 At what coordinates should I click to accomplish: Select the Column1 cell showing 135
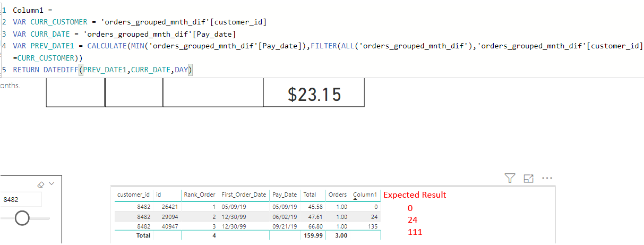pos(372,226)
